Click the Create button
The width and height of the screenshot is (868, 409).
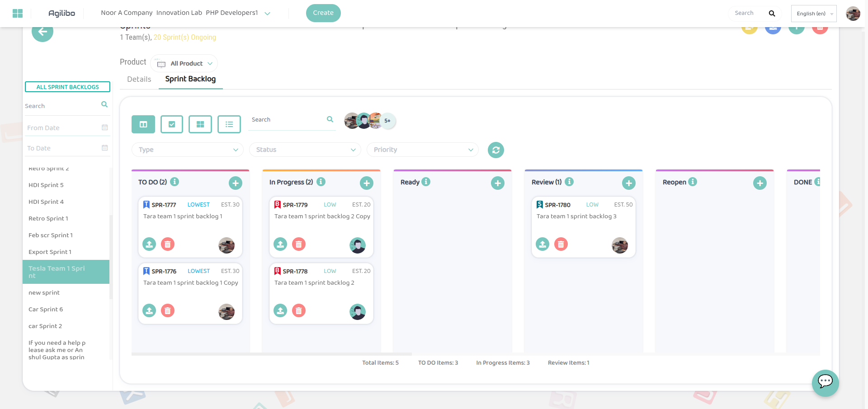pos(323,13)
